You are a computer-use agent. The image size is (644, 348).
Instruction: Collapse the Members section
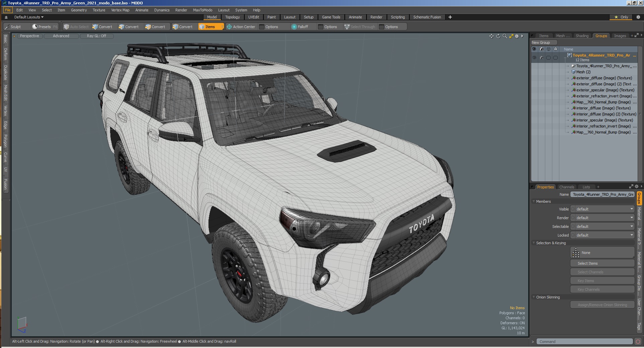tap(534, 201)
